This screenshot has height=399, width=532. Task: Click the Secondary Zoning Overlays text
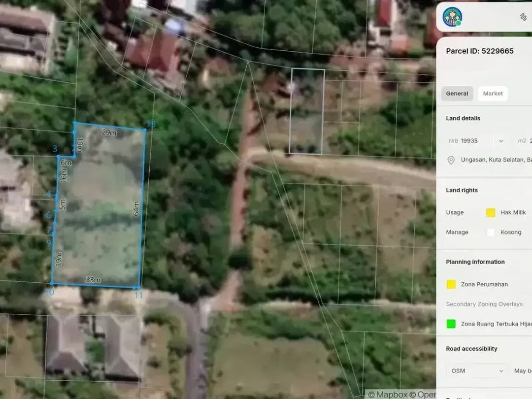484,304
